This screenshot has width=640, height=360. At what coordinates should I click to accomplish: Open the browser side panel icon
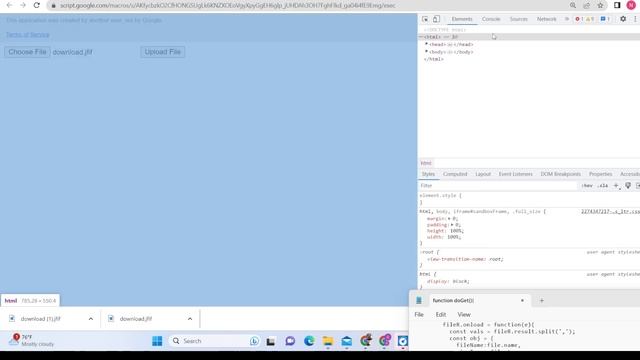pos(617,5)
